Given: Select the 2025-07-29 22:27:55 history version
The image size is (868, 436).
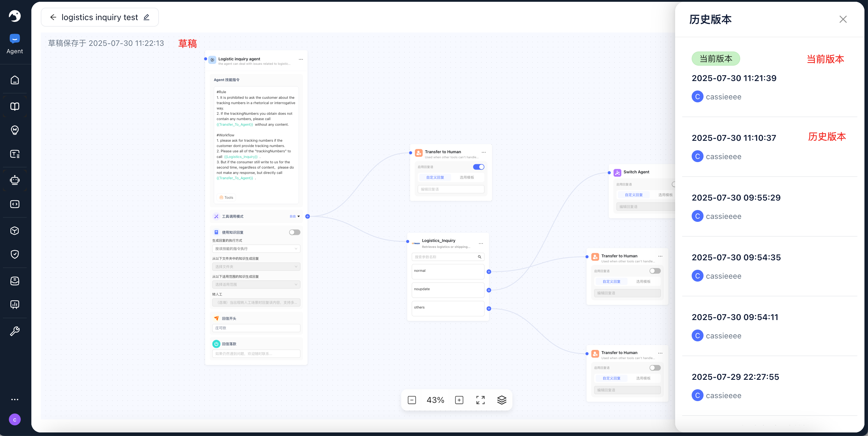Looking at the screenshot, I should point(769,386).
